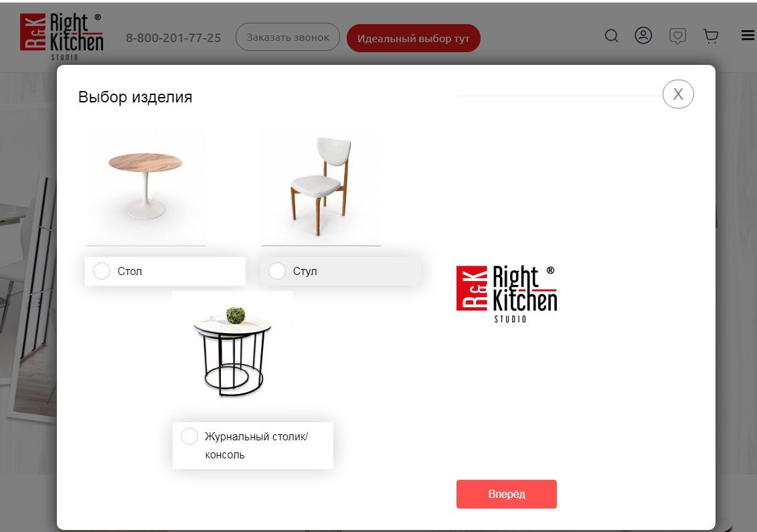Open the search magnifier icon
Screen dimensions: 757x532
[611, 35]
